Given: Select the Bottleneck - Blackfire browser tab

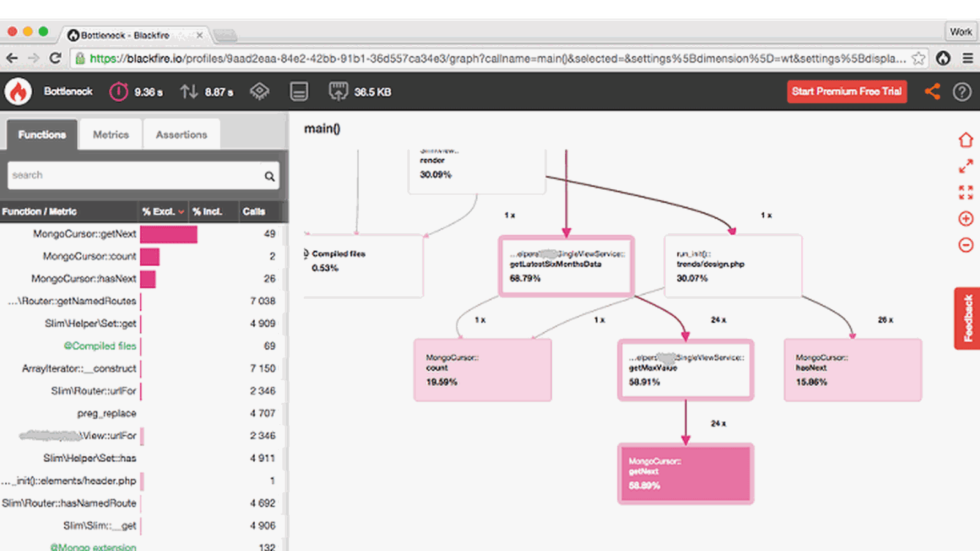Looking at the screenshot, I should click(x=135, y=36).
